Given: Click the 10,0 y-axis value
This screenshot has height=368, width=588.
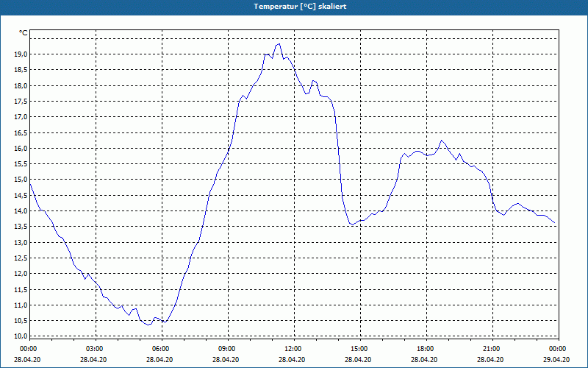Looking at the screenshot, I should [x=21, y=336].
